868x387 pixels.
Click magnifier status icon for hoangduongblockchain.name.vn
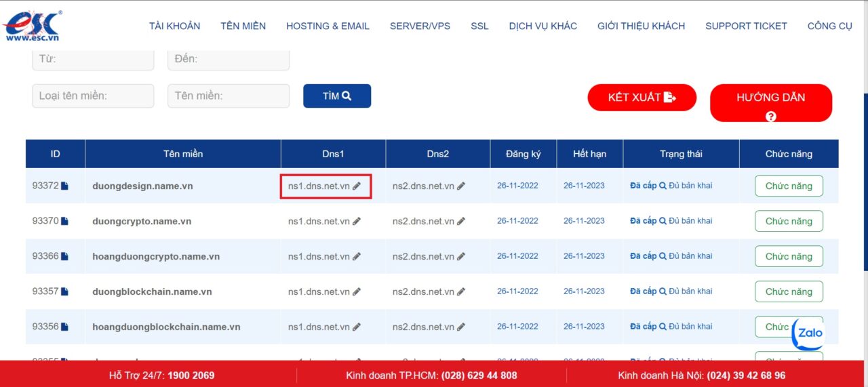(663, 327)
